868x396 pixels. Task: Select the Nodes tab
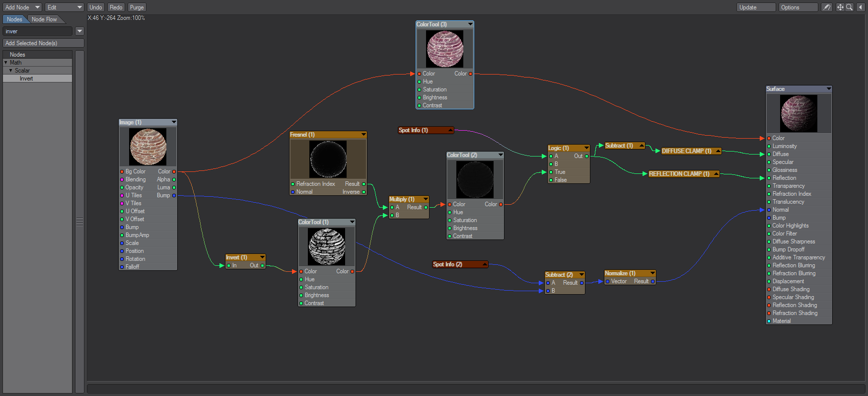14,19
